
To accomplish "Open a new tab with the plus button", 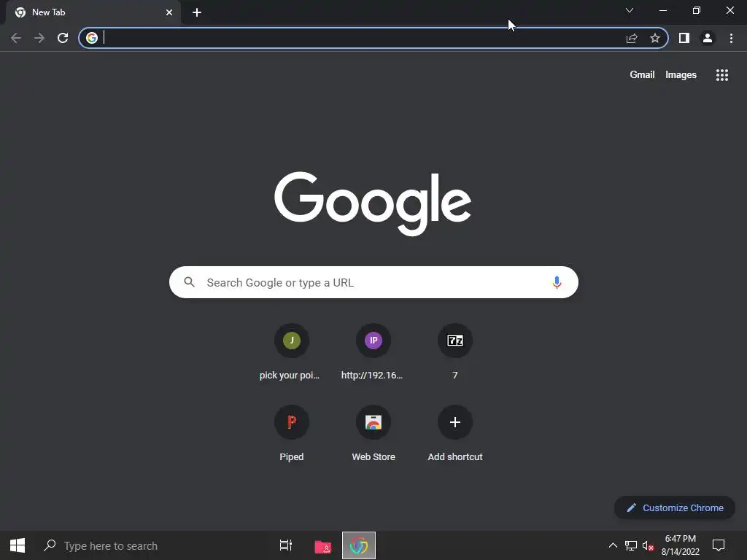I will click(197, 12).
